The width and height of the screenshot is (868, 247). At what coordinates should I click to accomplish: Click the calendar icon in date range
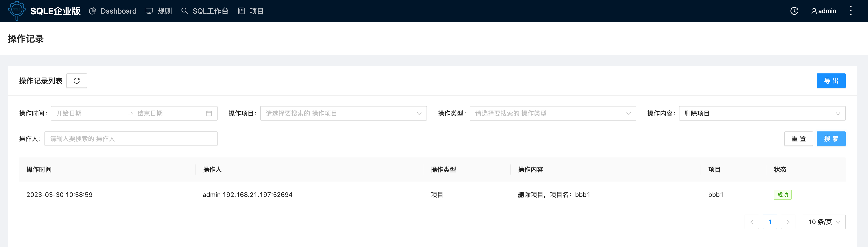point(209,113)
